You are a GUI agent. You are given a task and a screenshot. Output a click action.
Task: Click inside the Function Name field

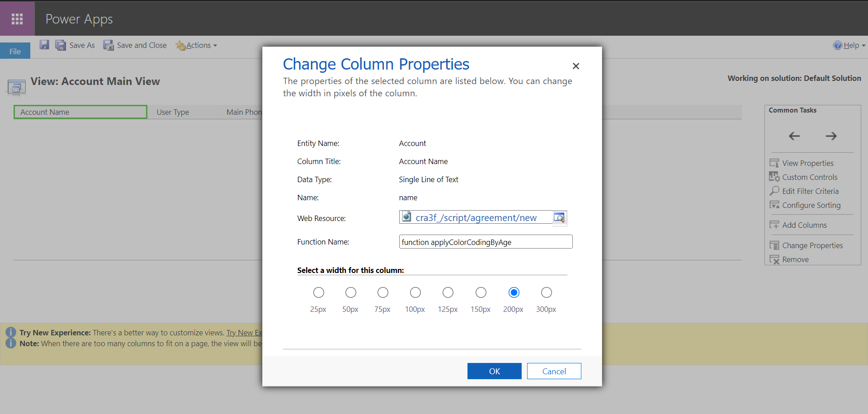tap(486, 241)
